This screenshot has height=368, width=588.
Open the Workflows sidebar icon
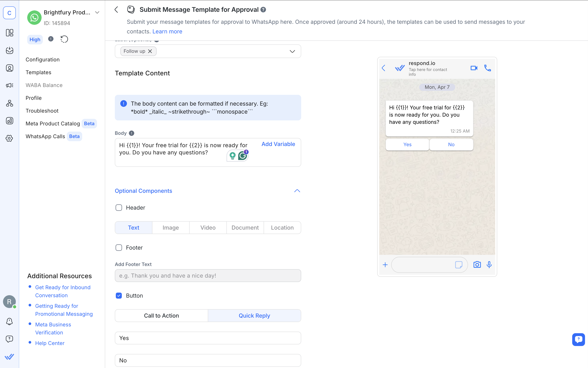[9, 103]
